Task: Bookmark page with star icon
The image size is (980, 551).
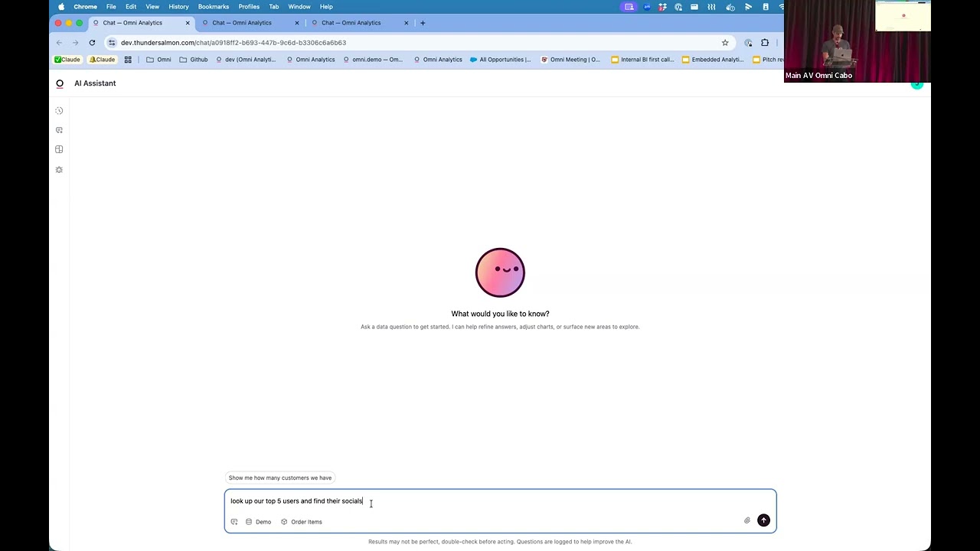Action: [725, 43]
